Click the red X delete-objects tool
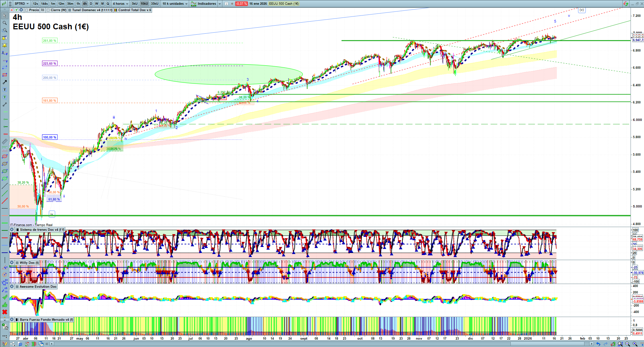Screen dimensions: 644x347 point(5,312)
